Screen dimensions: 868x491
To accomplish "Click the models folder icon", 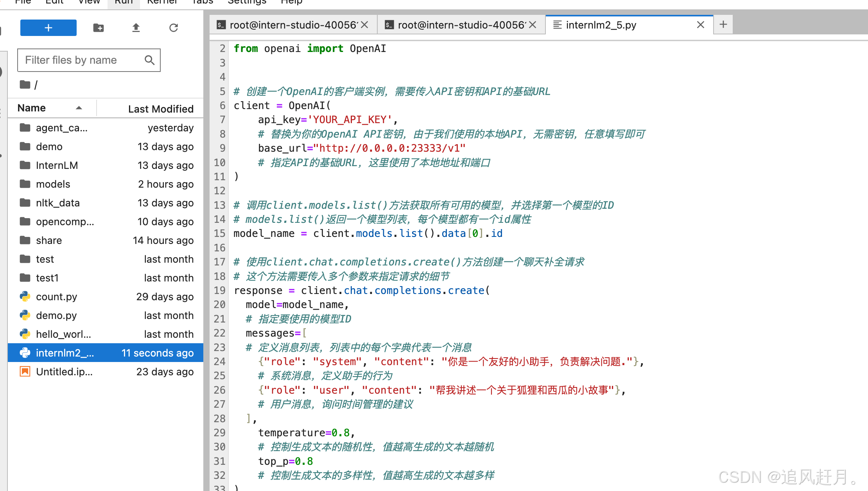I will coord(25,184).
